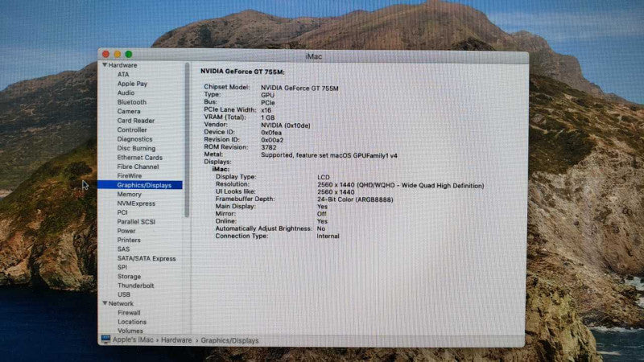Select SATA/SATA Express entry

(x=147, y=258)
